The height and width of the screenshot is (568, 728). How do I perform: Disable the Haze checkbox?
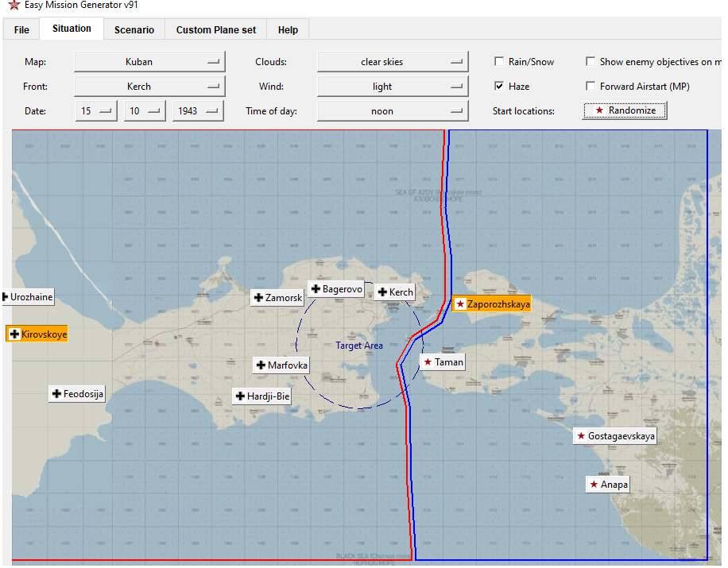point(499,87)
